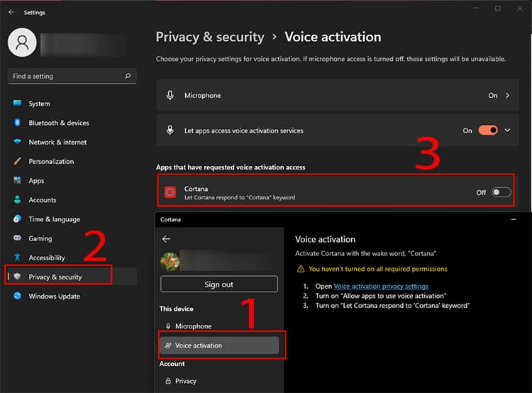The height and width of the screenshot is (393, 532).
Task: Click the Network wifi icon in sidebar
Action: tap(17, 142)
